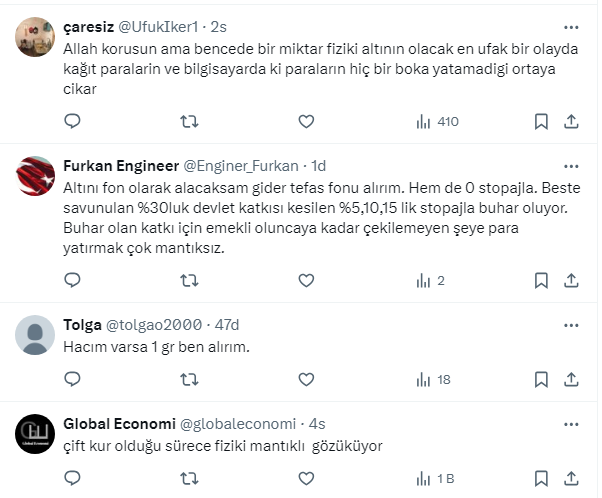The width and height of the screenshot is (602, 498).
Task: Reply to Furkan Engineer's tweet
Action: coord(72,281)
